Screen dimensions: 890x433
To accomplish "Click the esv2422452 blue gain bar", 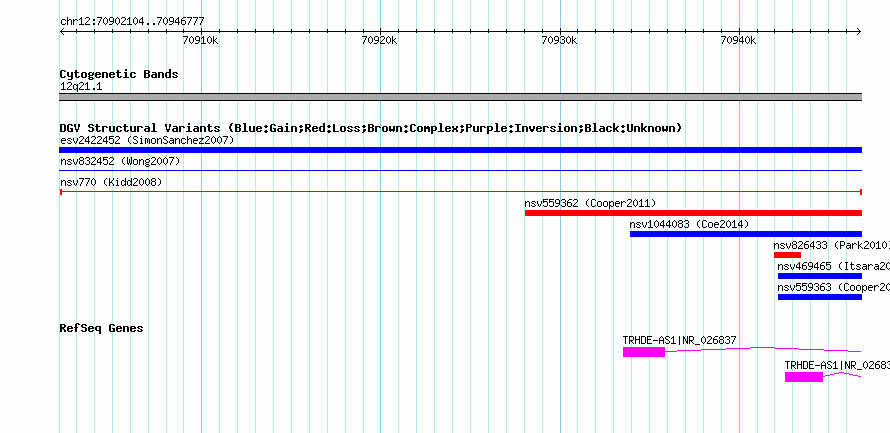I will pyautogui.click(x=460, y=150).
